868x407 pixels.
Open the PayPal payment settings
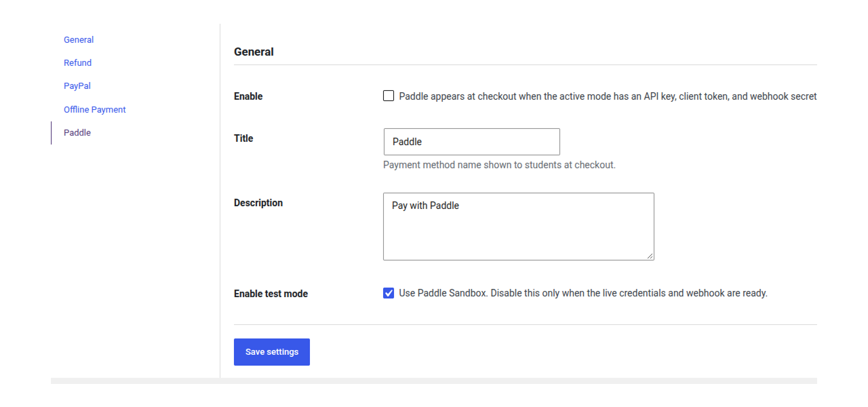point(77,86)
